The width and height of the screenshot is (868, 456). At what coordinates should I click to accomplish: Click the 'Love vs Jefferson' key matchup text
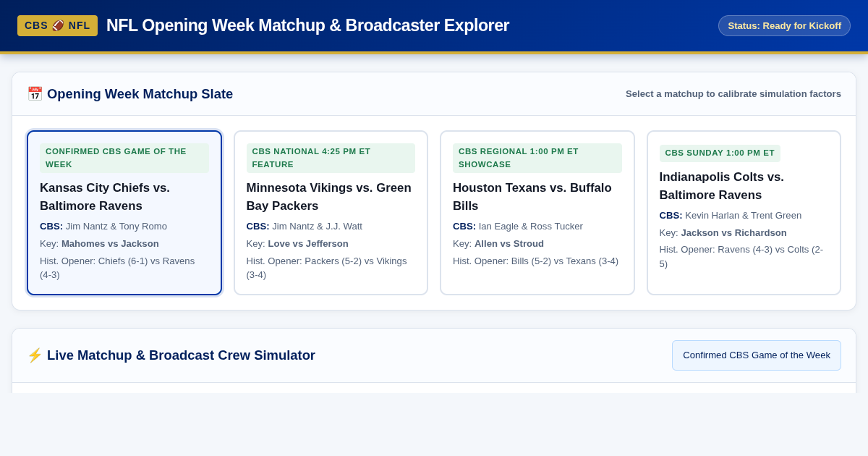pos(308,244)
